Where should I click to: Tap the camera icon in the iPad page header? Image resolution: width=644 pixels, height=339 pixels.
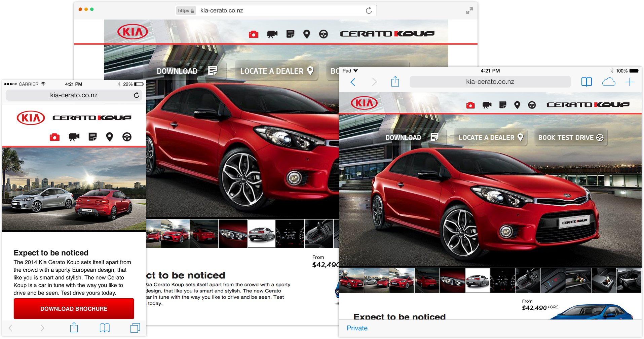click(x=470, y=105)
